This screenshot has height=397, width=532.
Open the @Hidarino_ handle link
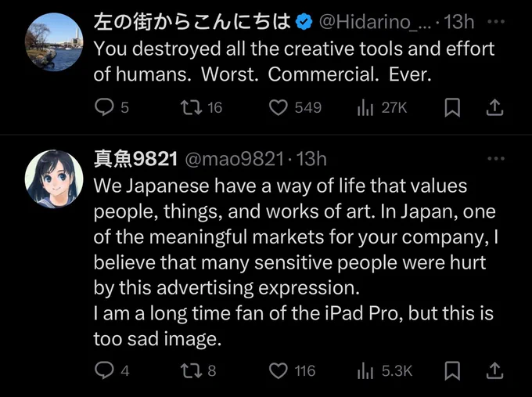375,22
